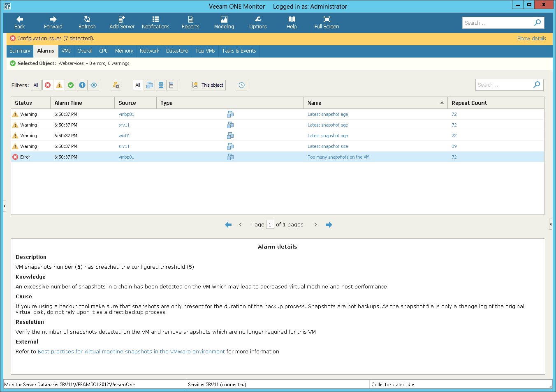Viewport: 556px width, 392px height.
Task: Open the Options settings
Action: [x=258, y=23]
